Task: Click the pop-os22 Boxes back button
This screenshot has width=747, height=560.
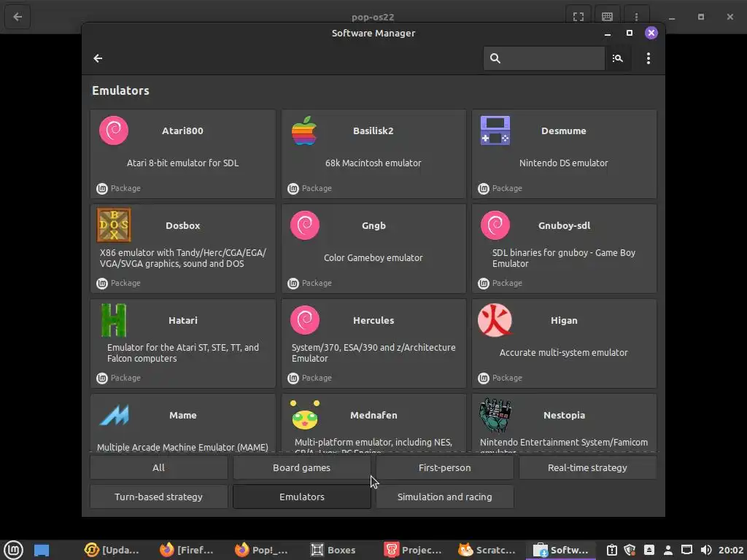Action: [18, 17]
